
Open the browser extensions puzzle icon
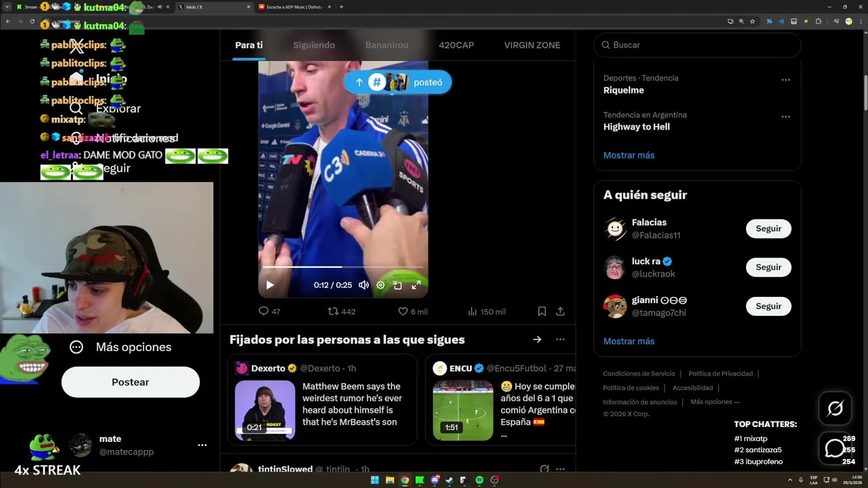[x=818, y=22]
